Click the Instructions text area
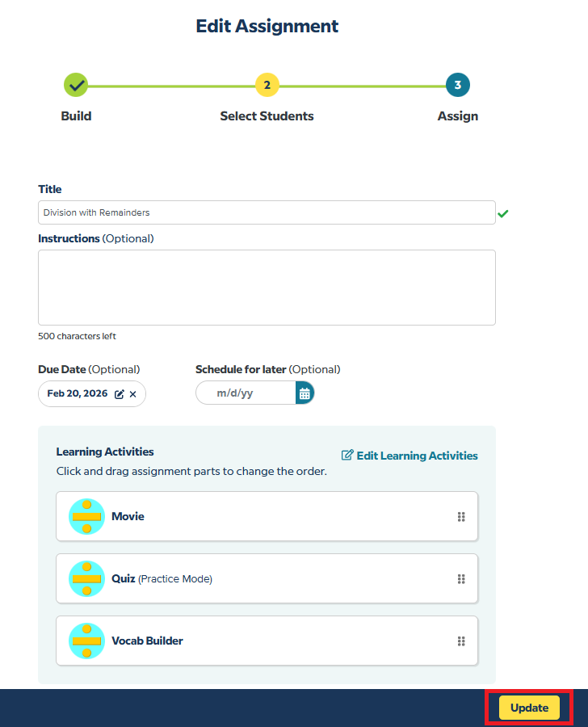588x727 pixels. point(267,288)
